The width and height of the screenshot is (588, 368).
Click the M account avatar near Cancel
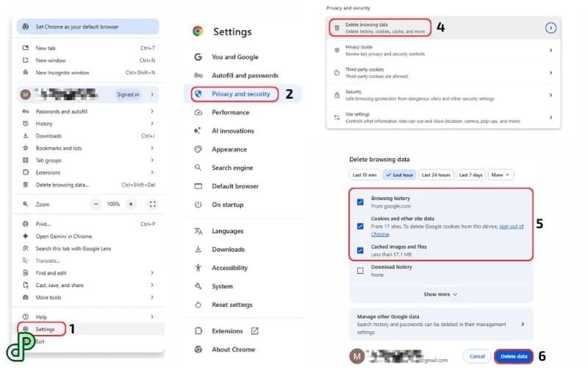pos(357,356)
